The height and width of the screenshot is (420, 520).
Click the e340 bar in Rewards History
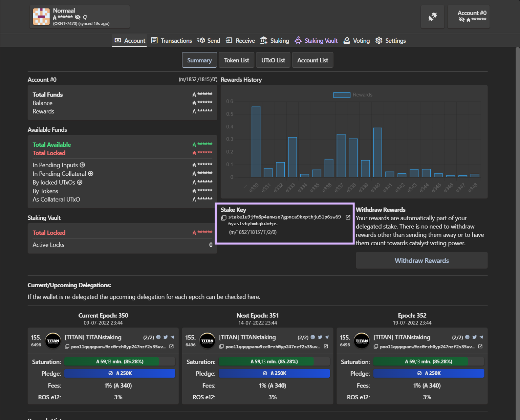[377, 152]
